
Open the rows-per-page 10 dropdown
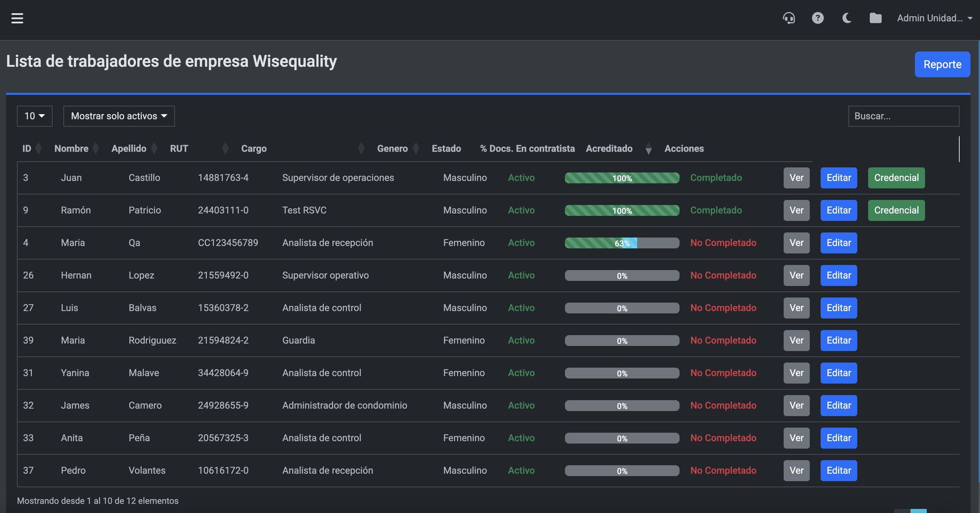click(35, 116)
